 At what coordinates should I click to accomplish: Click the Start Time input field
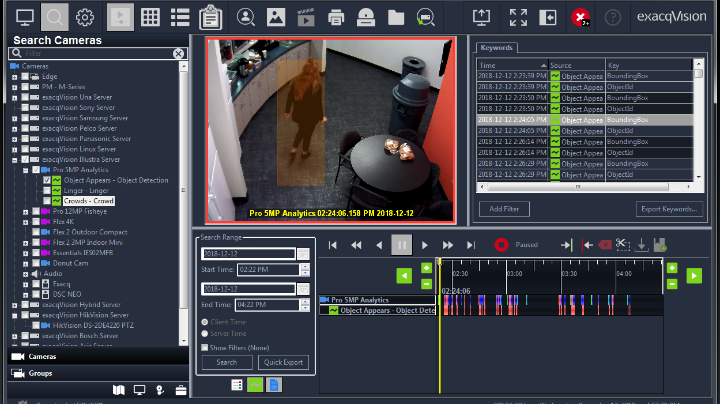coord(269,269)
